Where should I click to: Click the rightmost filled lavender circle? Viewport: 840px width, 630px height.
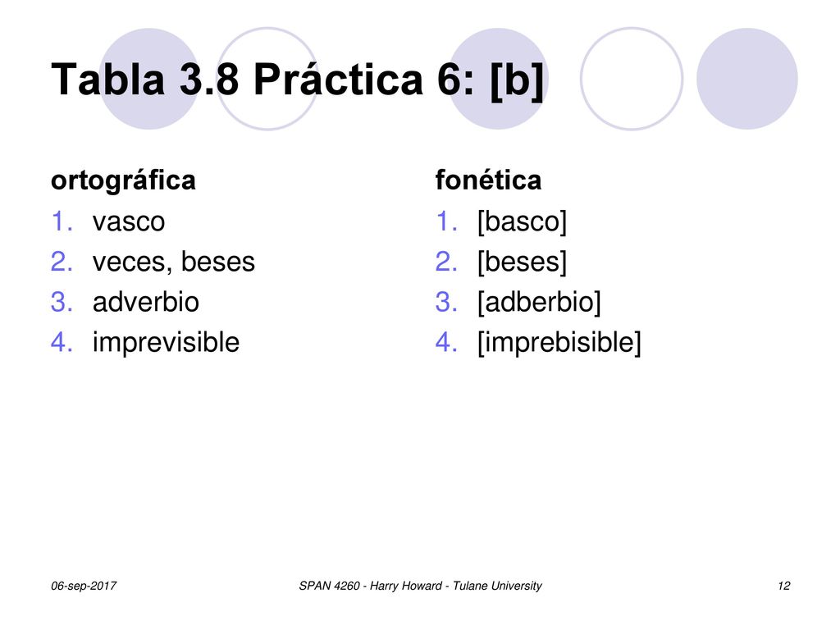[746, 79]
